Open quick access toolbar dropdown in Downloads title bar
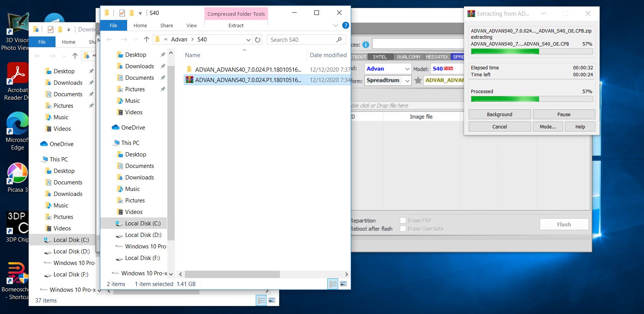Viewport: 644px width, 314px height. pyautogui.click(x=69, y=30)
